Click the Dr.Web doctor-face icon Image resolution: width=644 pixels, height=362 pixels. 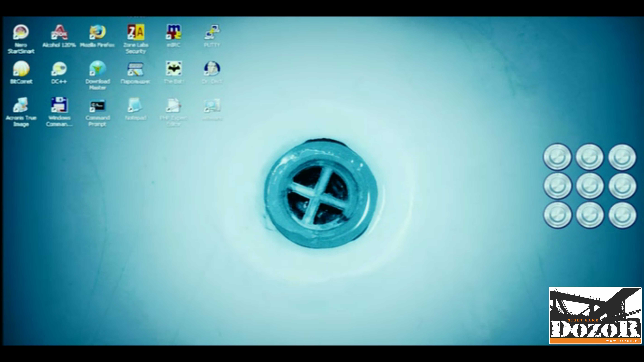(212, 69)
